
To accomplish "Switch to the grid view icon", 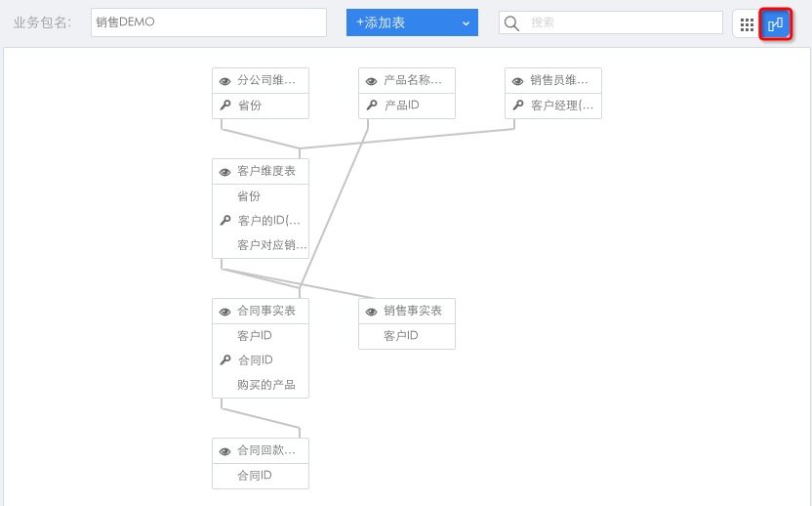I will (747, 24).
